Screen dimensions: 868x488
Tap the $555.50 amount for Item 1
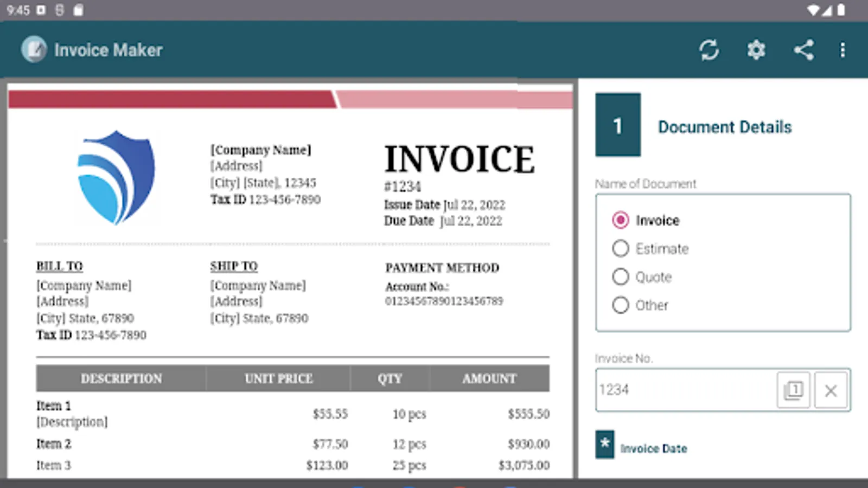pyautogui.click(x=528, y=414)
